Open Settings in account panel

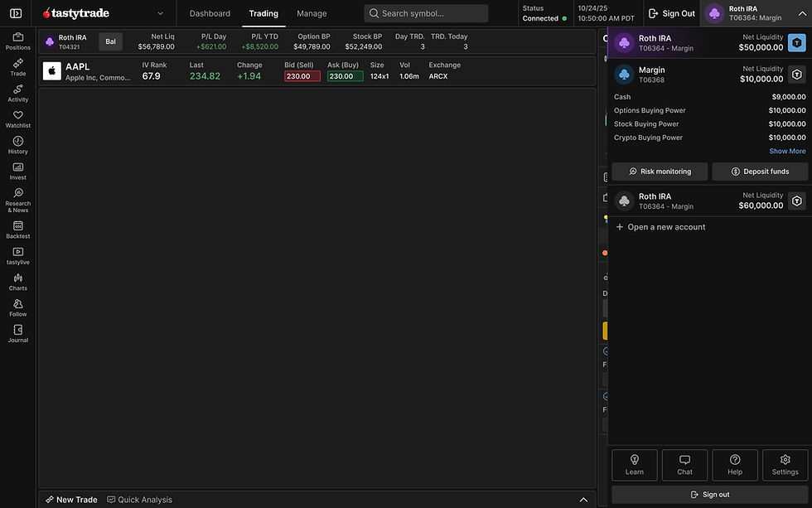click(x=785, y=465)
